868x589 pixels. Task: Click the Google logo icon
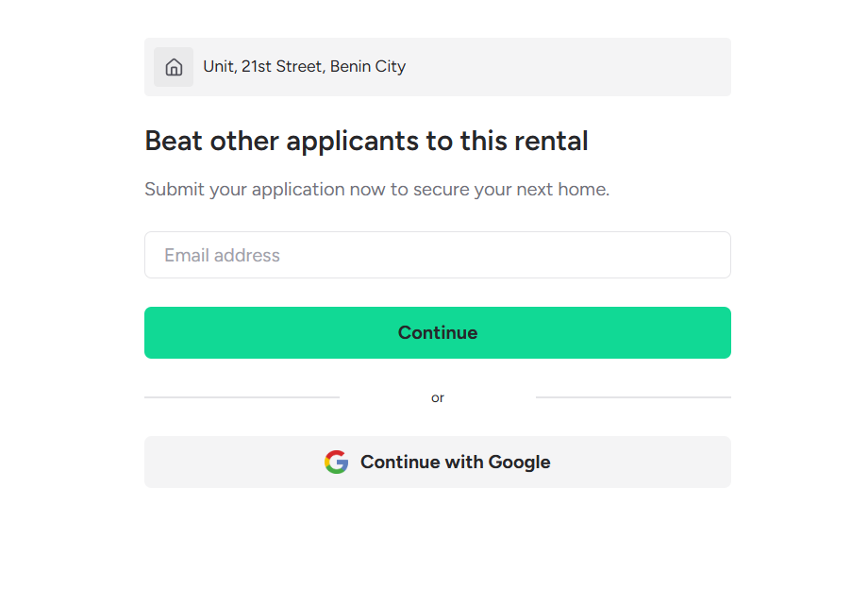coord(336,462)
